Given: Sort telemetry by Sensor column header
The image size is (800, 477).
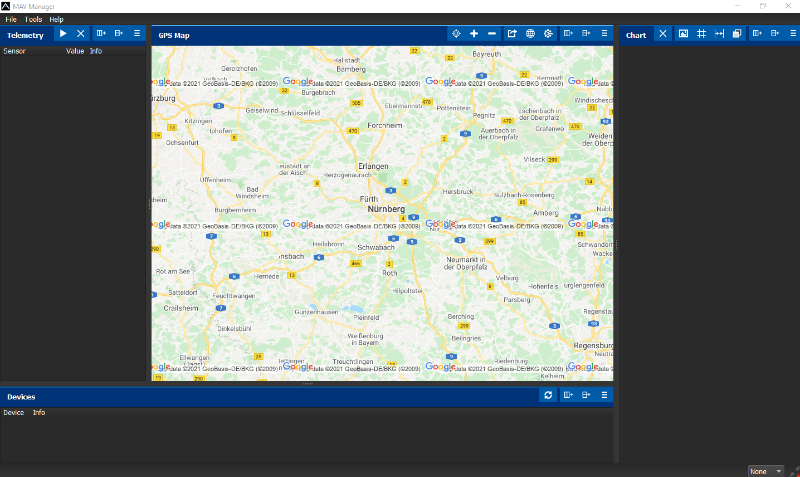Looking at the screenshot, I should point(14,51).
